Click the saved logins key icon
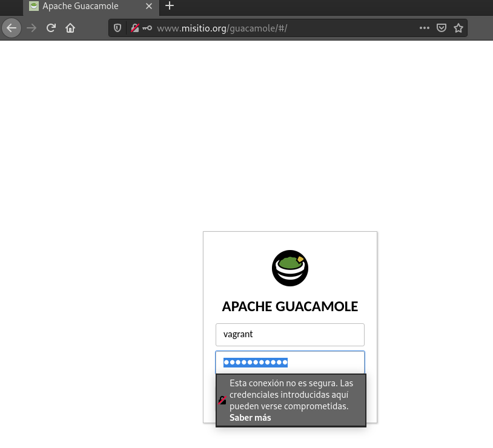Image resolution: width=493 pixels, height=448 pixels. coord(147,28)
